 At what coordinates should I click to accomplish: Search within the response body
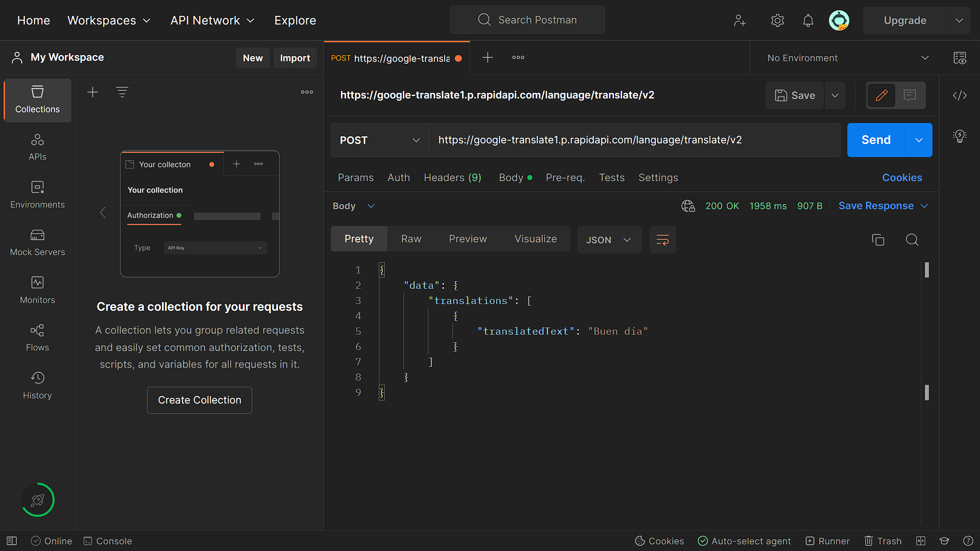[912, 240]
